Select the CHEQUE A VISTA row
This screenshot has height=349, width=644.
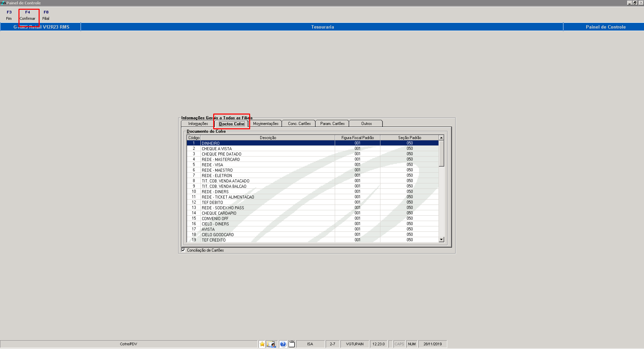coord(313,148)
